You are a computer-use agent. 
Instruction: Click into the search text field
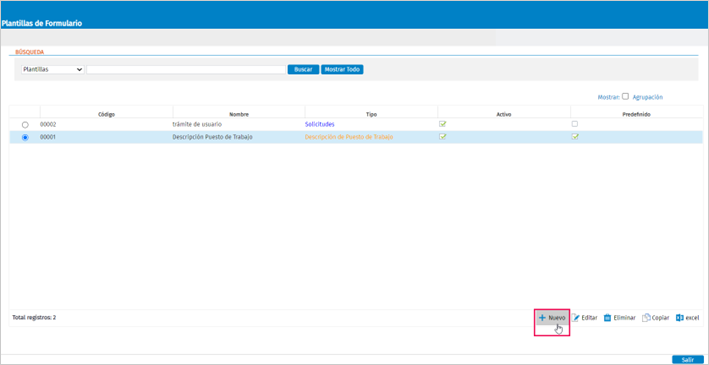[x=186, y=70]
